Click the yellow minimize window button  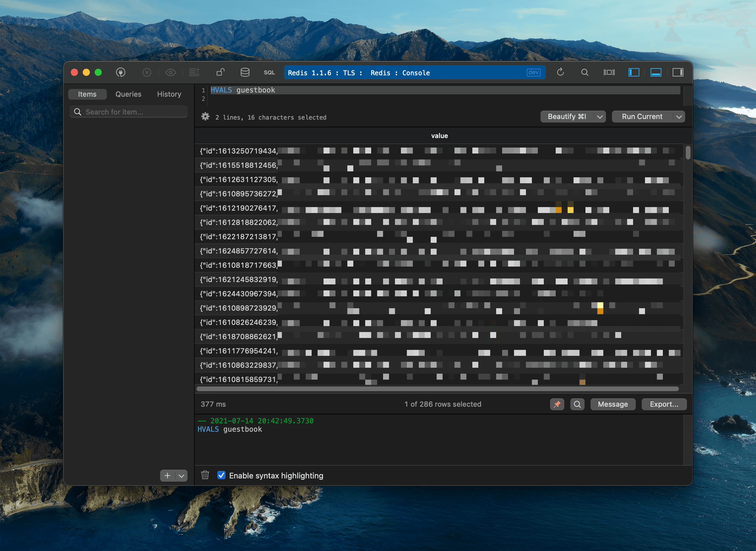(x=86, y=72)
